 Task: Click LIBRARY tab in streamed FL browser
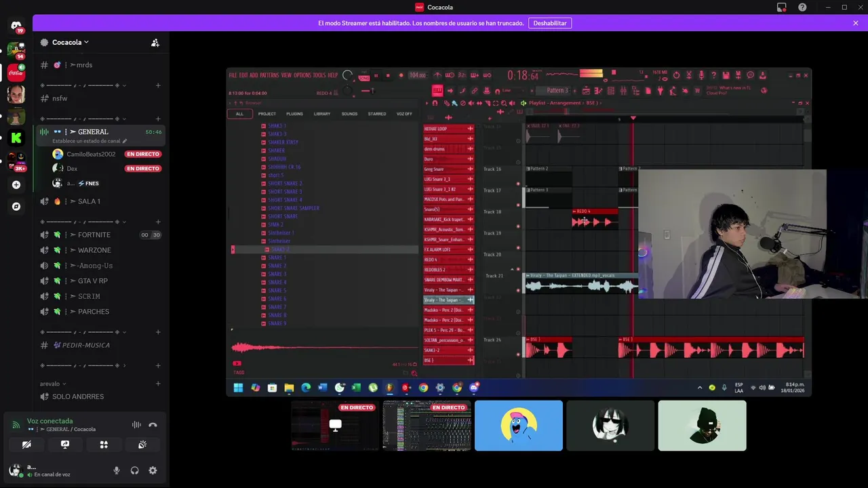(x=322, y=114)
